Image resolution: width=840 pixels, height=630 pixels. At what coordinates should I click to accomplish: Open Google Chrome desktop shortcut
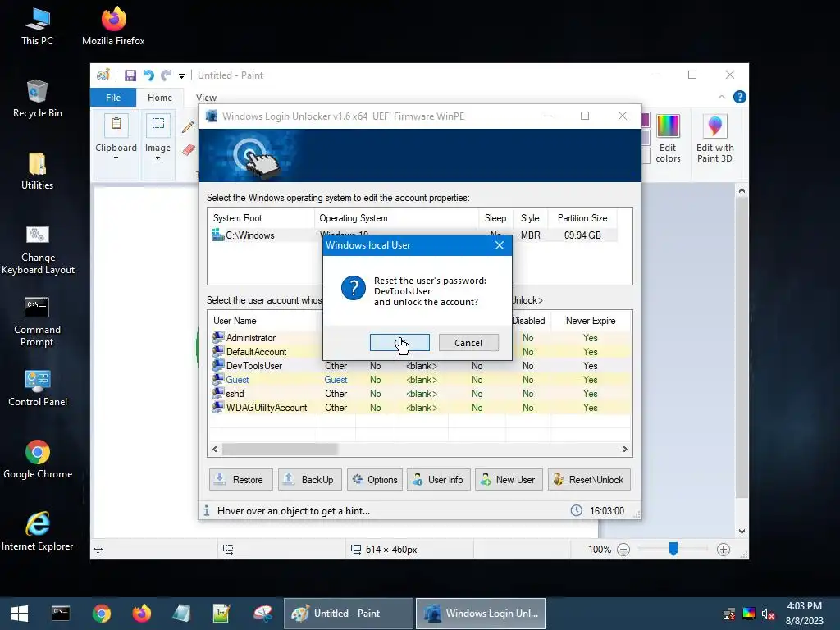click(x=38, y=459)
